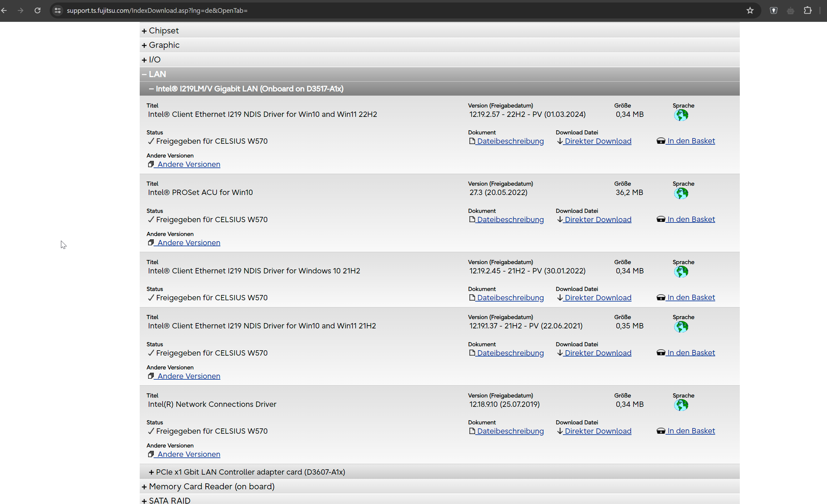Click the site information icon in address bar

click(58, 10)
